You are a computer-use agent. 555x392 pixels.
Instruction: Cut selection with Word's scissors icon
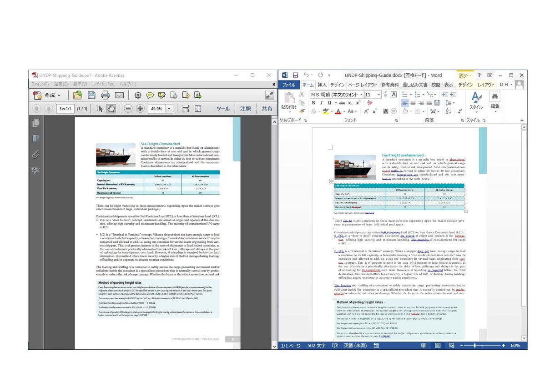[x=301, y=94]
